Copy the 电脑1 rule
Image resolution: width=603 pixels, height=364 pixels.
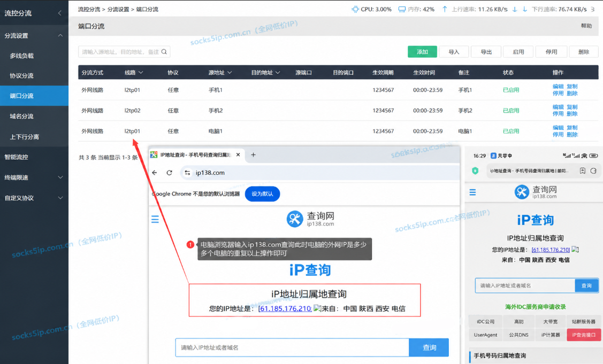point(573,128)
